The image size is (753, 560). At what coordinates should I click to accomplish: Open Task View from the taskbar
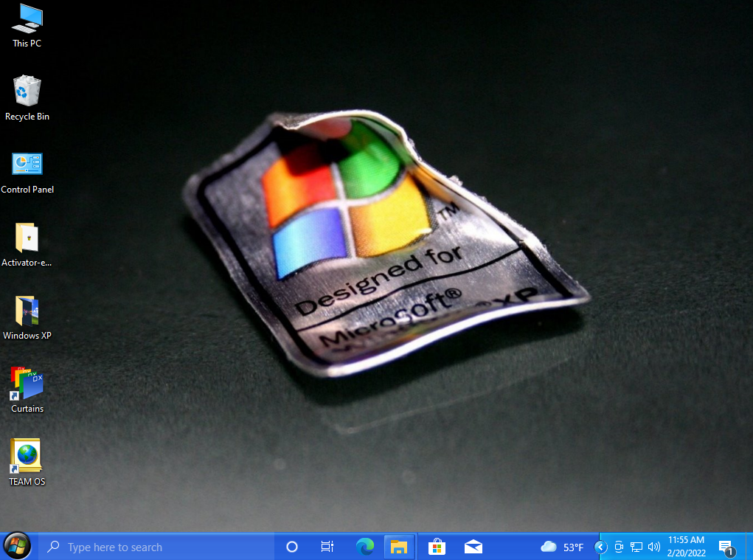(327, 547)
